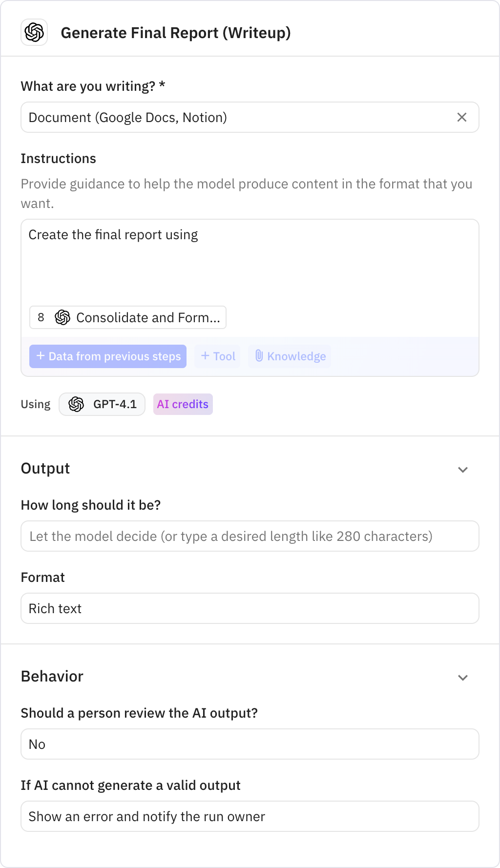The image size is (500, 868).
Task: Collapse the Output section
Action: click(x=463, y=469)
